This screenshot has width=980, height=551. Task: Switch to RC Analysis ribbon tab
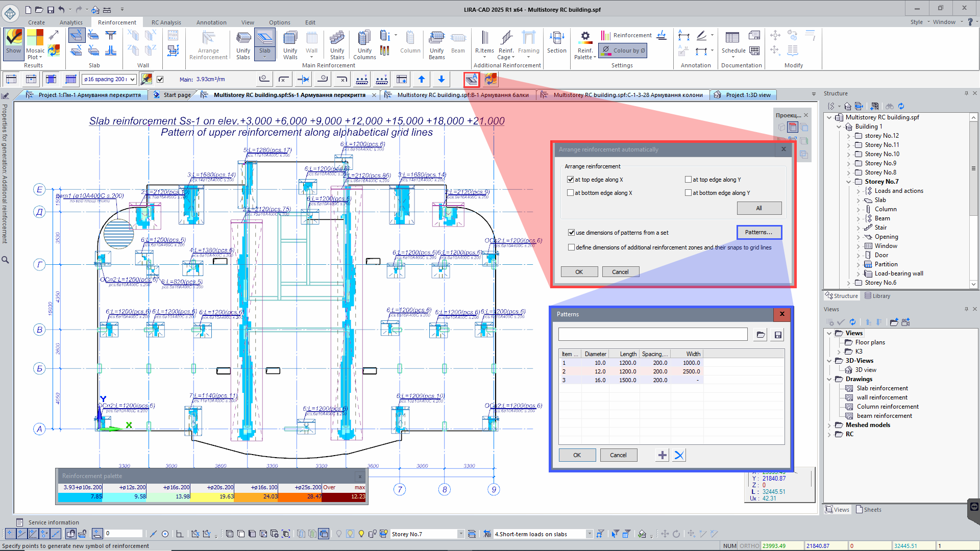(166, 22)
